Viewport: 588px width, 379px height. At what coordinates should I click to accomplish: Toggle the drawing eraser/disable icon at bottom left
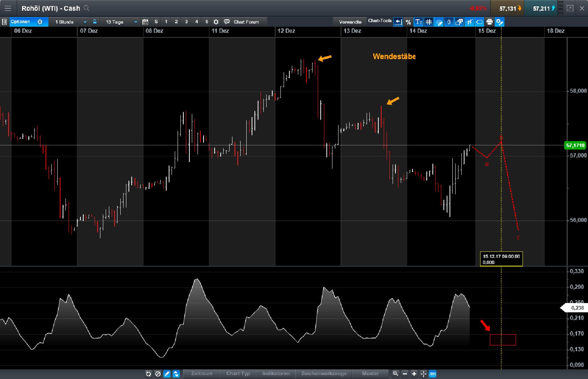[x=157, y=374]
